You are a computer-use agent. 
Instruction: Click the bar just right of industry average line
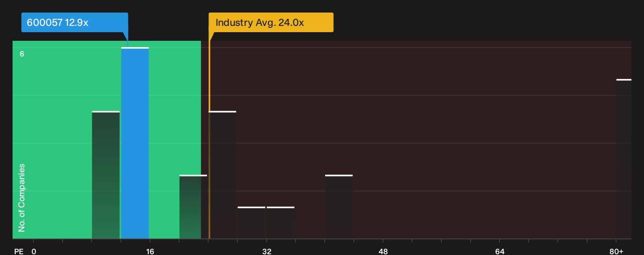[223, 175]
